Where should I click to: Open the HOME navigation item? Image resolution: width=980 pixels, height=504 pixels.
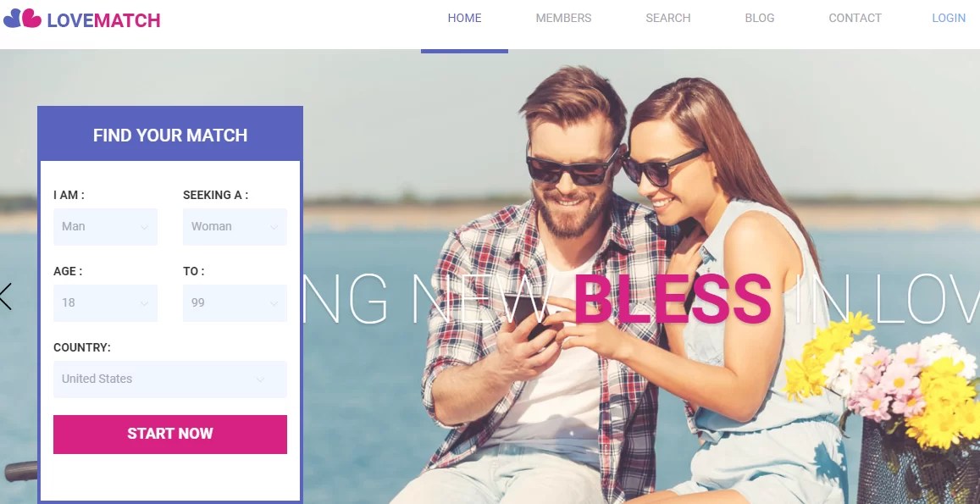click(464, 18)
